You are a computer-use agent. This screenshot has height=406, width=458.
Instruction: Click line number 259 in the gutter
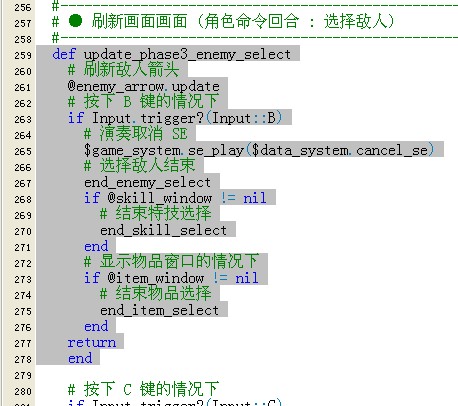pos(23,55)
